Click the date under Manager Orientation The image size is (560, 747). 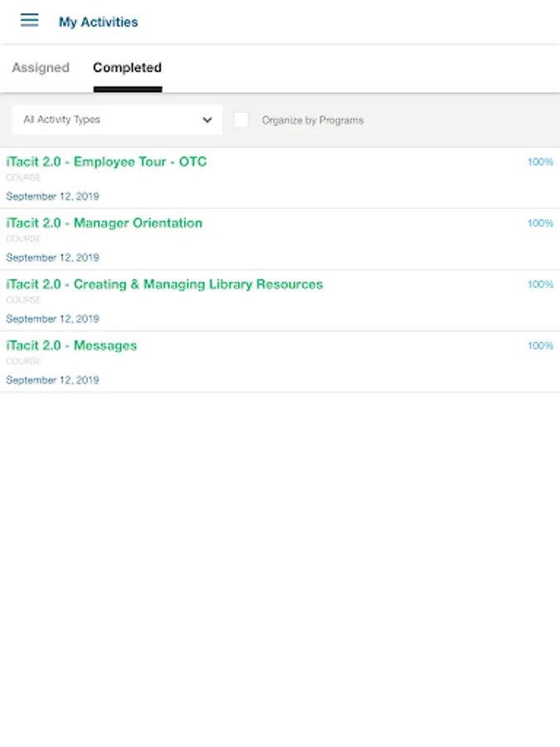click(52, 258)
